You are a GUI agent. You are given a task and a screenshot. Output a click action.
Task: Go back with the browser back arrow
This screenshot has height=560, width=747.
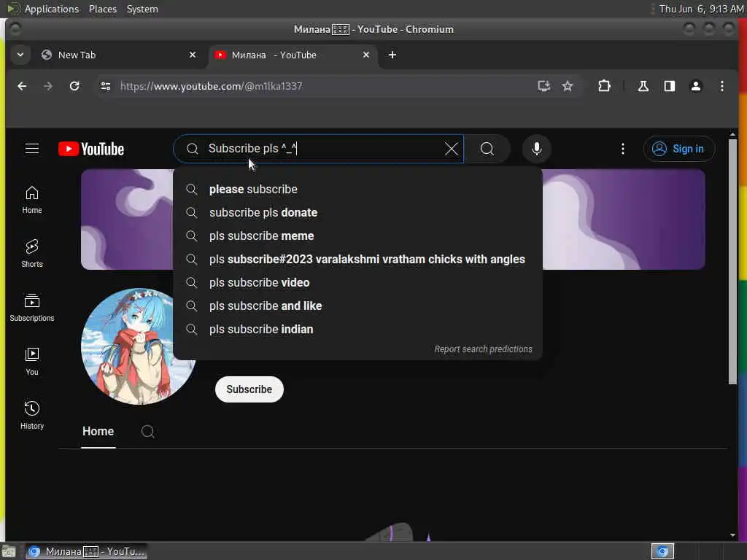coord(22,86)
